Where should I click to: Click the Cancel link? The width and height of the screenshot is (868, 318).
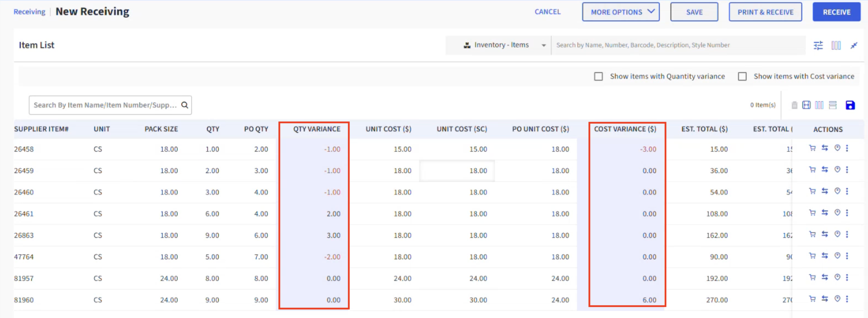(547, 12)
